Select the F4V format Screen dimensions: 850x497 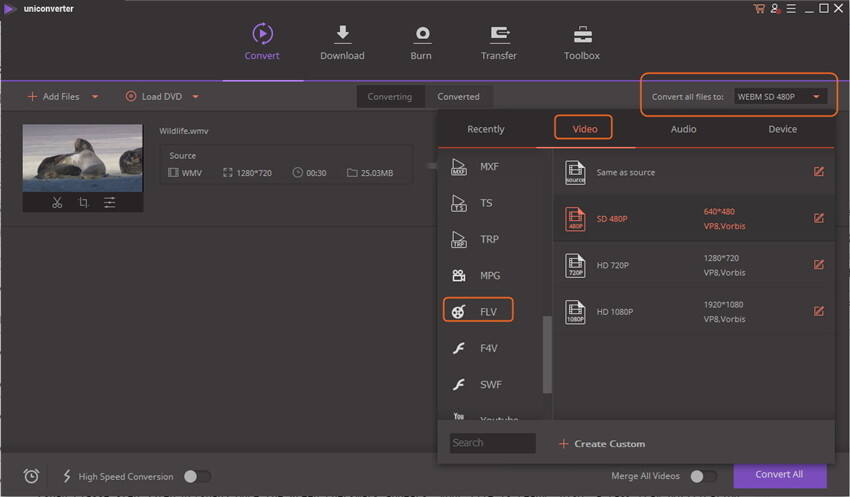coord(490,348)
